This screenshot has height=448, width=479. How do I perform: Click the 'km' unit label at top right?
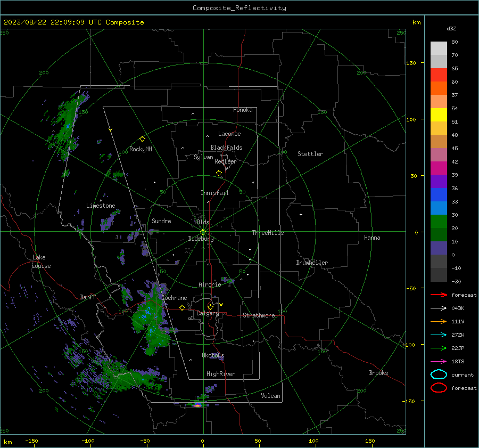(x=416, y=22)
